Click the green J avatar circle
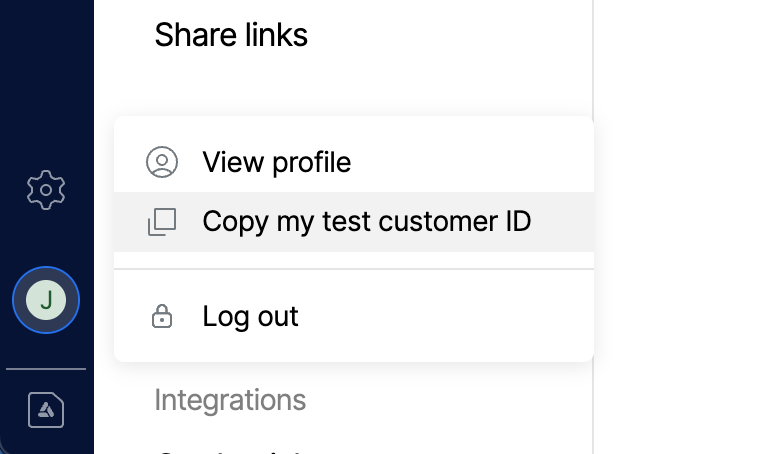 46,299
